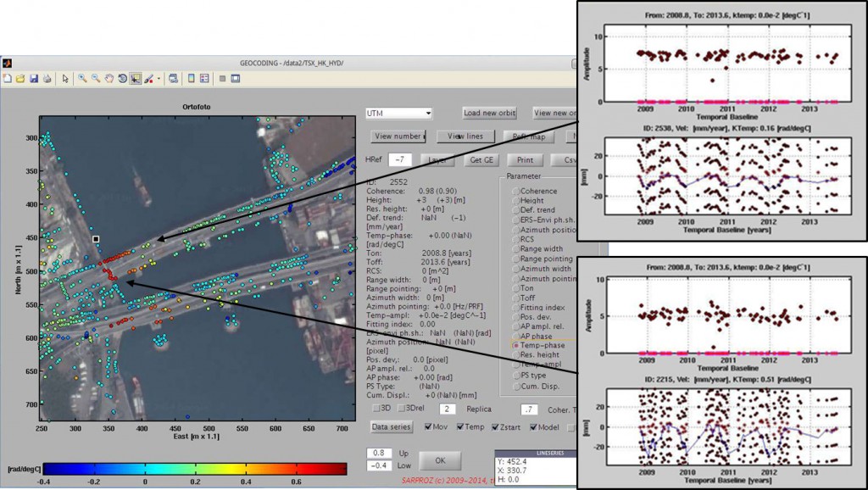868x490 pixels.
Task: Click the Insert Colorbar toolbar icon
Action: click(192, 78)
